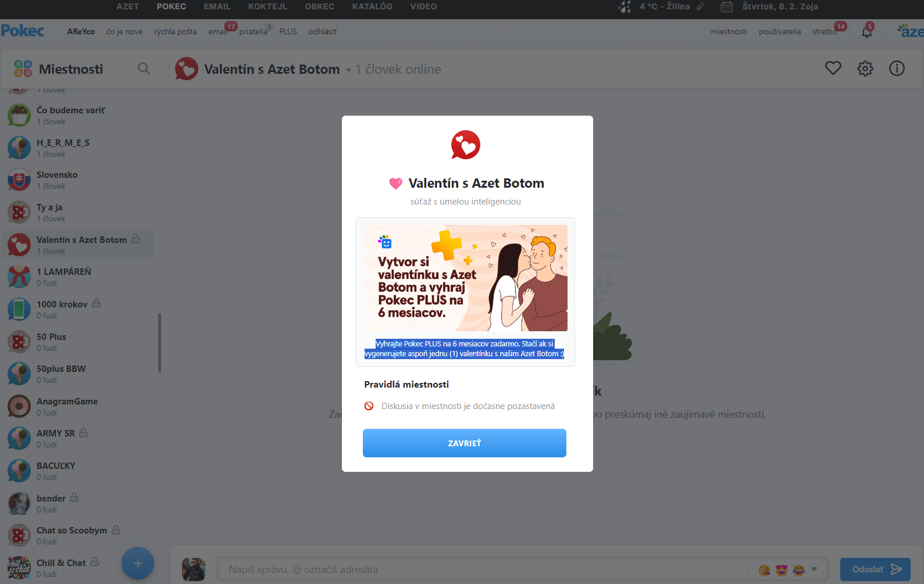Screen dimensions: 924x584
Task: Click odhlásiť to log out
Action: (323, 31)
